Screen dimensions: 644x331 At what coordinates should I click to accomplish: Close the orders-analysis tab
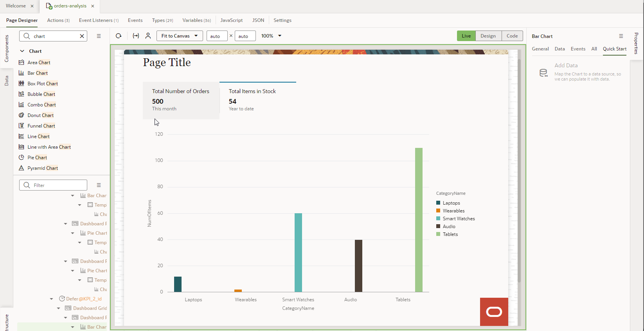tap(93, 6)
